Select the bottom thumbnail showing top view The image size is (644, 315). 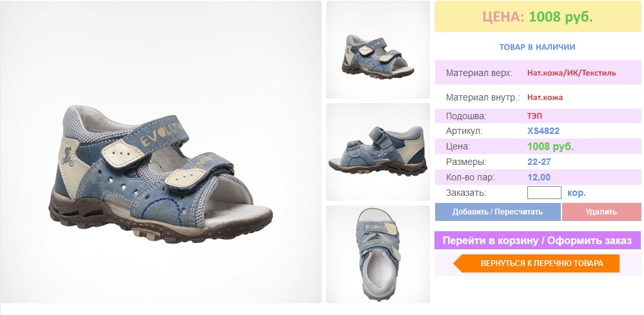point(378,254)
